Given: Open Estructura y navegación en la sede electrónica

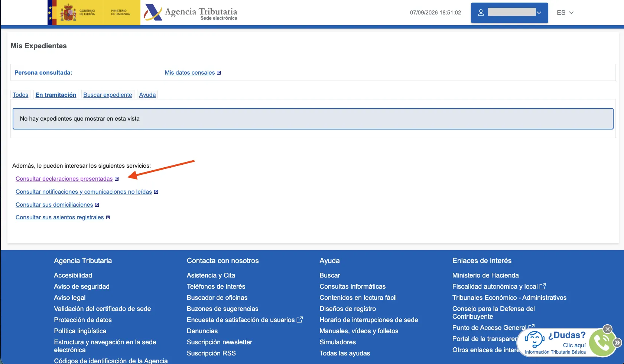Looking at the screenshot, I should [105, 346].
